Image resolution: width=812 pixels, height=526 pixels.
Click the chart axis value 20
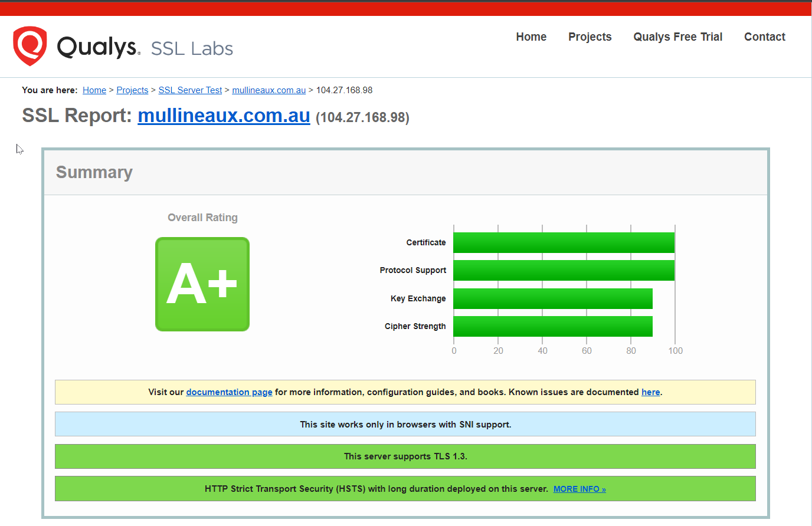(498, 351)
